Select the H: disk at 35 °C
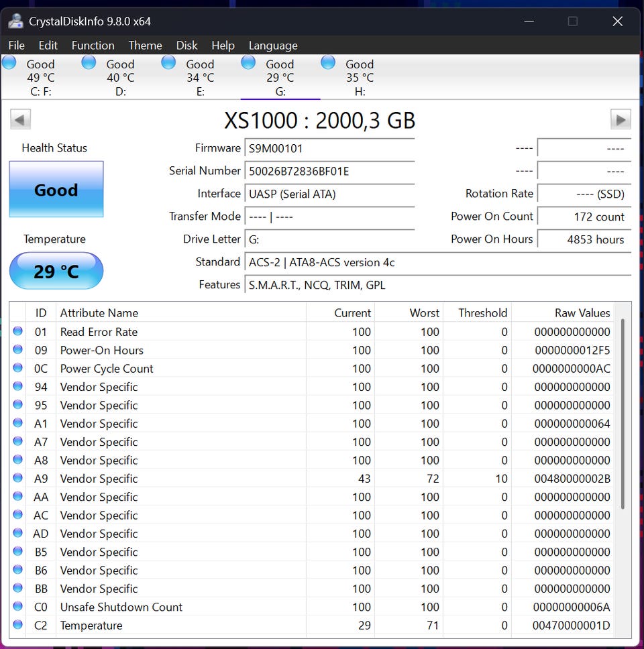 pos(360,77)
